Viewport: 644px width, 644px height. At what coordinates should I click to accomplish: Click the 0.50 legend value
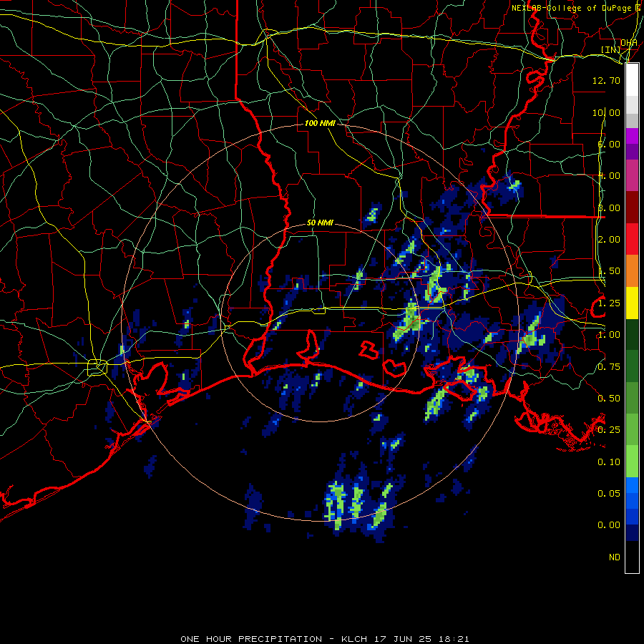(x=609, y=399)
